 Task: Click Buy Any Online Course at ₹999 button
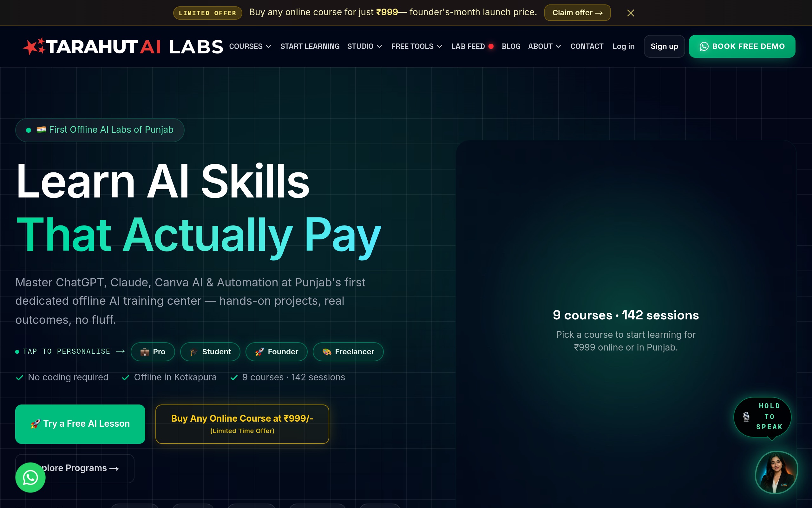point(242,424)
